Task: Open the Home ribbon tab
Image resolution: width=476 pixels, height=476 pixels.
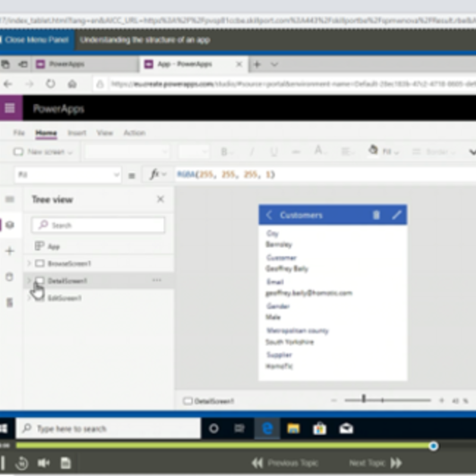Action: point(46,133)
